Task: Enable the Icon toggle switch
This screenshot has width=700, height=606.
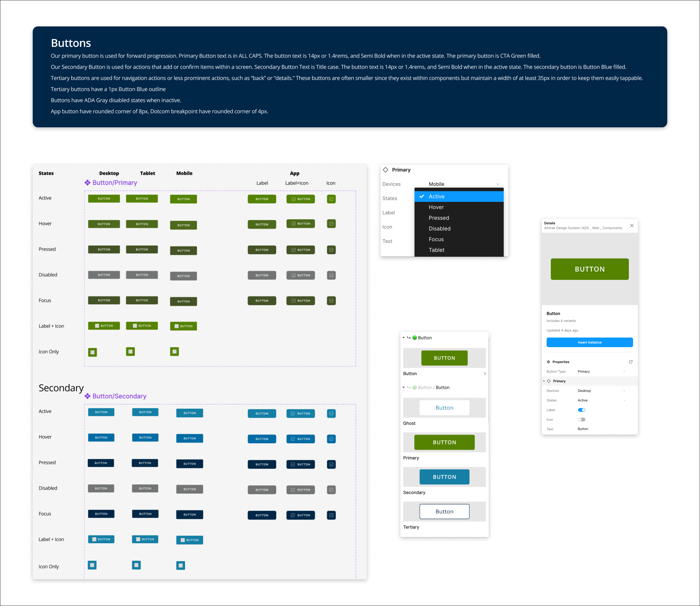Action: 581,419
